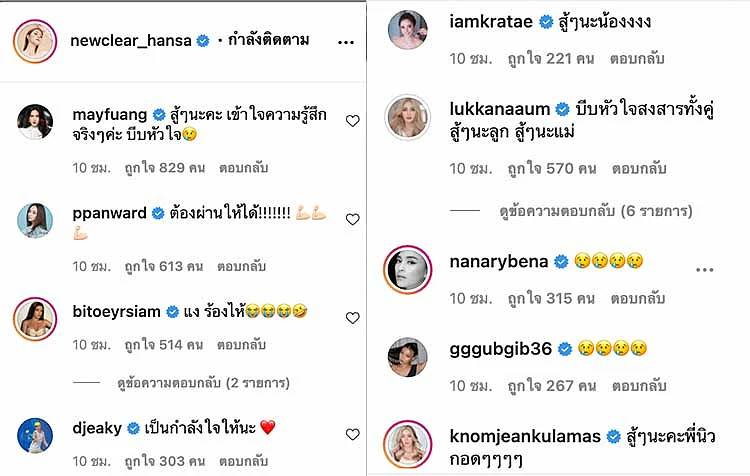The image size is (750, 476).
Task: Toggle heart on ppanward's comment
Action: [353, 220]
